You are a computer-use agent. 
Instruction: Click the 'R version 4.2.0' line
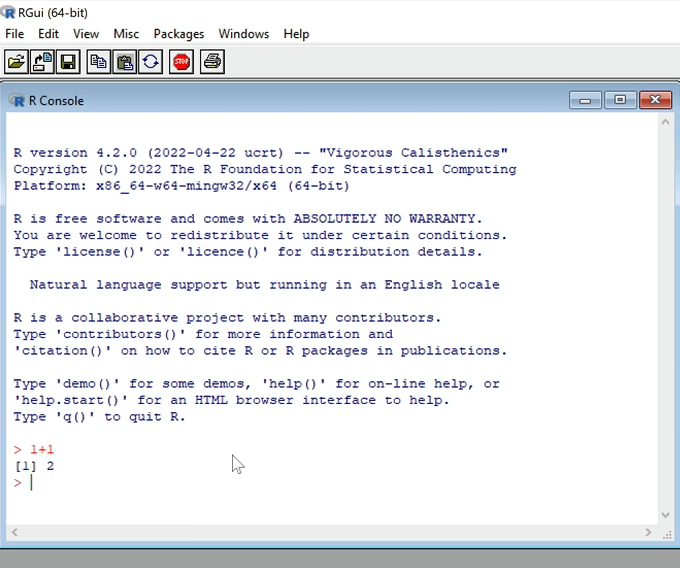point(260,153)
